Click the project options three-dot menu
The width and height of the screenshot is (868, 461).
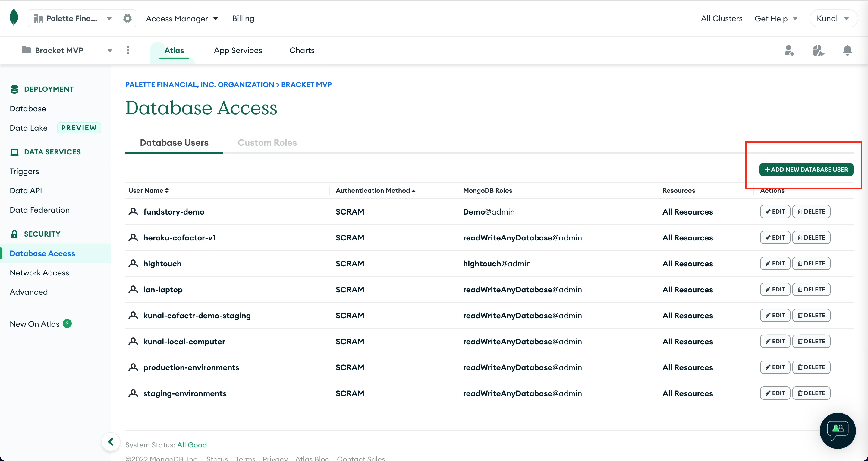[x=128, y=50]
